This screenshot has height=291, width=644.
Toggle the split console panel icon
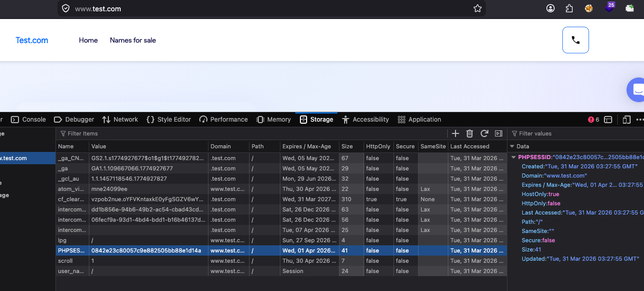608,120
